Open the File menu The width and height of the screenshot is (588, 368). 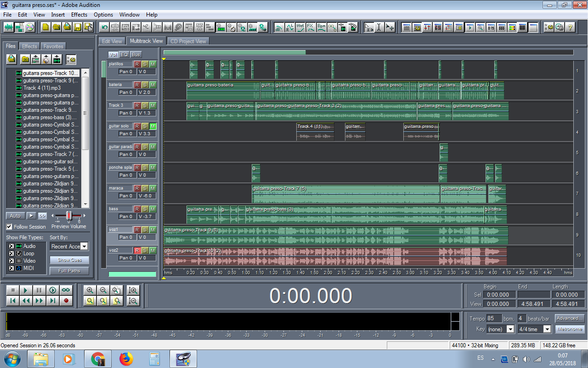point(7,15)
